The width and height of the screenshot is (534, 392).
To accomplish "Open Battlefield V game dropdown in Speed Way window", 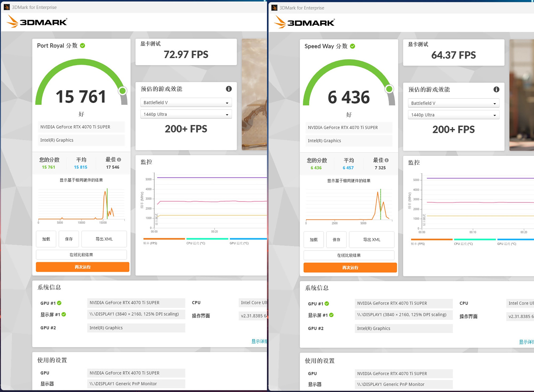I will 453,103.
